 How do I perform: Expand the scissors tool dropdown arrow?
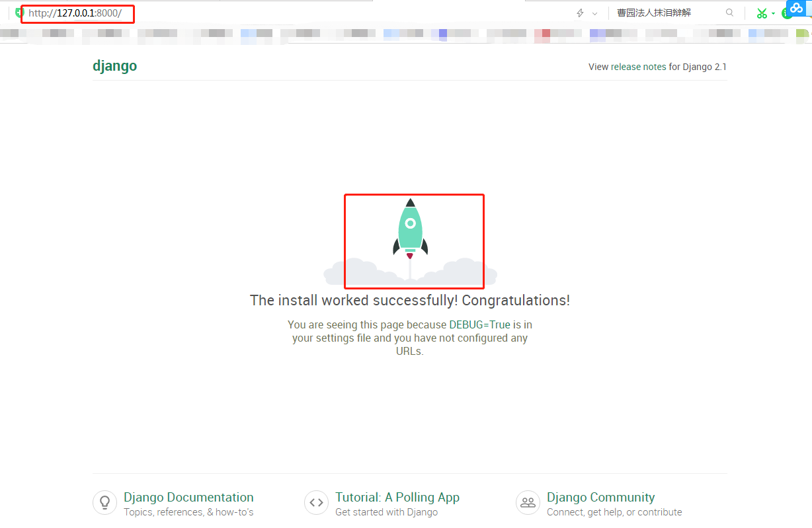773,14
